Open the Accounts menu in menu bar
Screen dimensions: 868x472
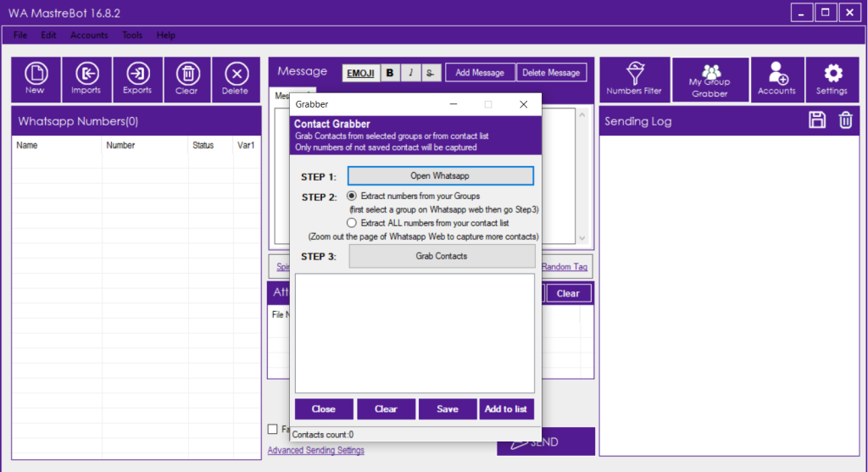89,36
